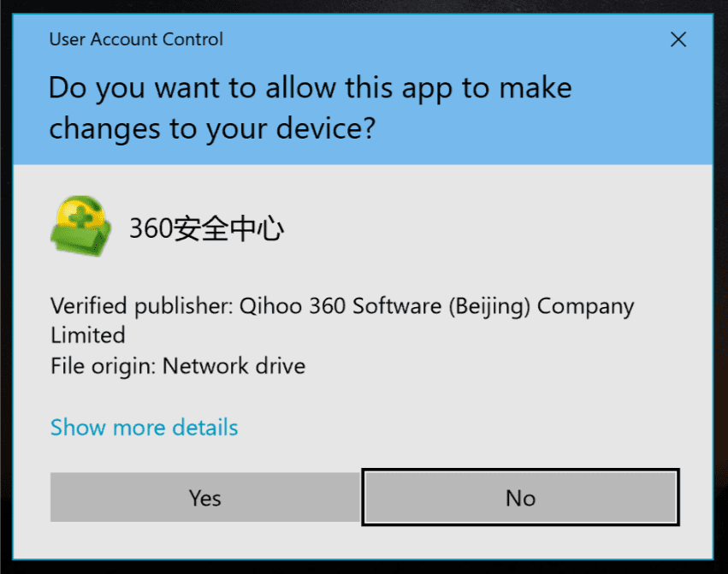Click the 360安全中心 program name
Screen dimensions: 728x574
tap(206, 228)
